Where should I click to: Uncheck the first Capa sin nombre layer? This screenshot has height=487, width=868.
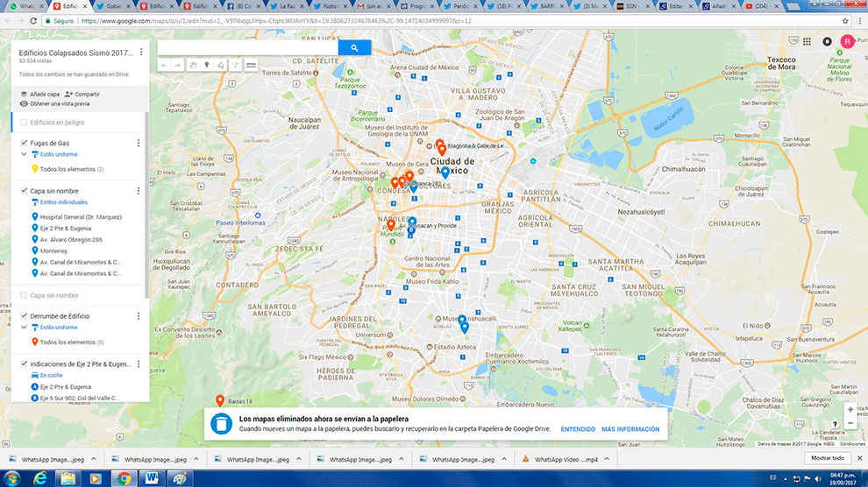[24, 191]
